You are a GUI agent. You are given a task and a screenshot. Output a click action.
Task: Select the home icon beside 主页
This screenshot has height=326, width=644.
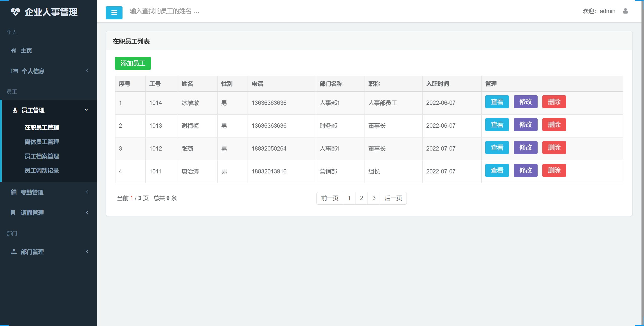(14, 51)
